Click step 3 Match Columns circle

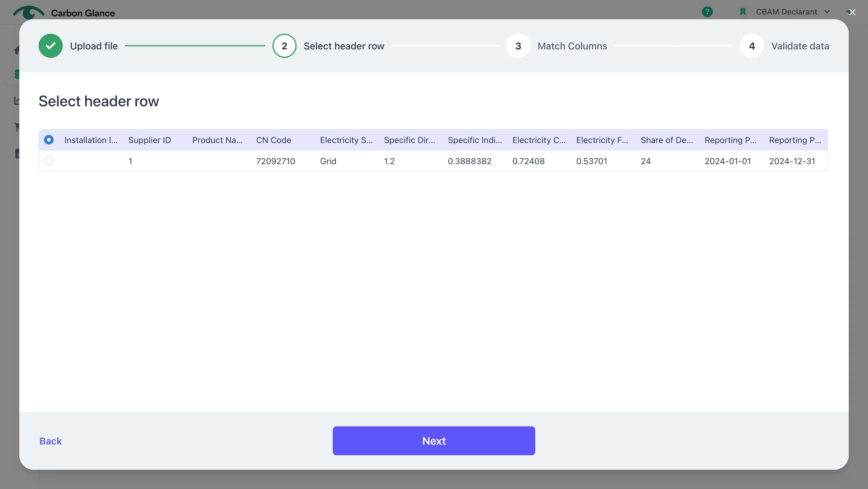pyautogui.click(x=518, y=46)
